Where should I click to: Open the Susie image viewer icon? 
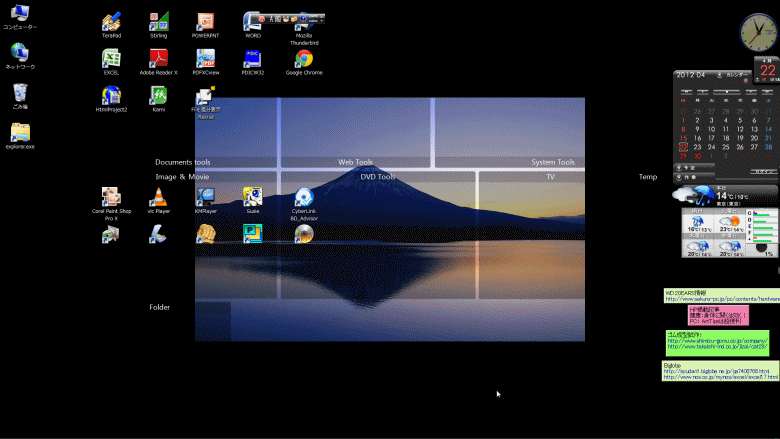tap(253, 197)
